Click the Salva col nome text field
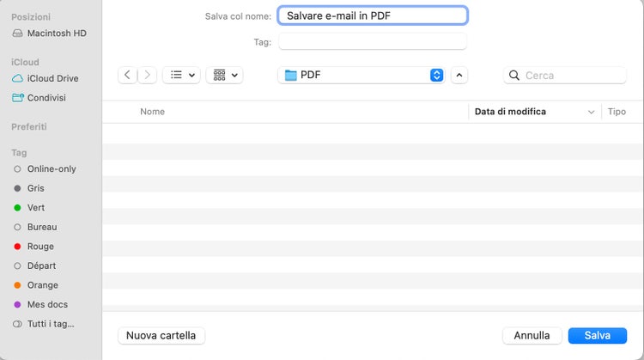644x360 pixels. pyautogui.click(x=373, y=15)
